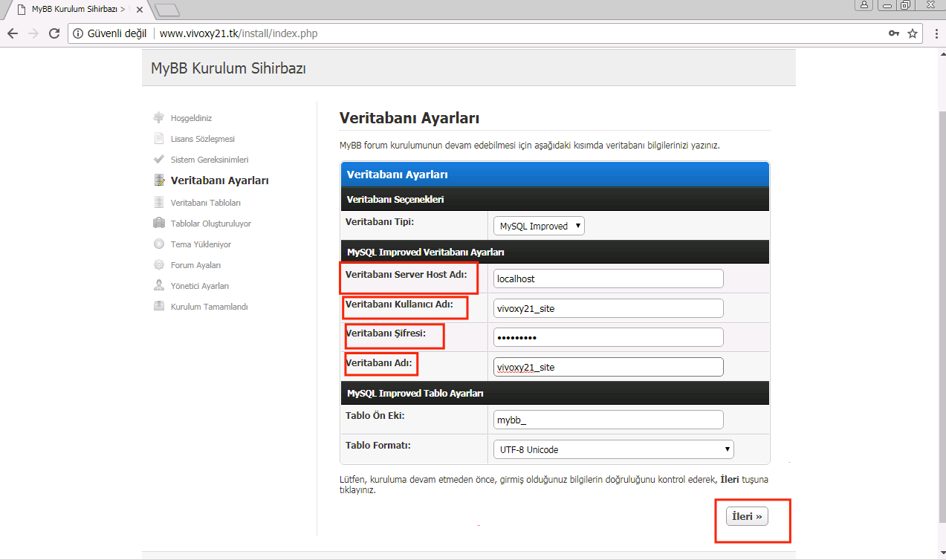
Task: Click the Forum Ayarları gear icon
Action: tap(158, 264)
